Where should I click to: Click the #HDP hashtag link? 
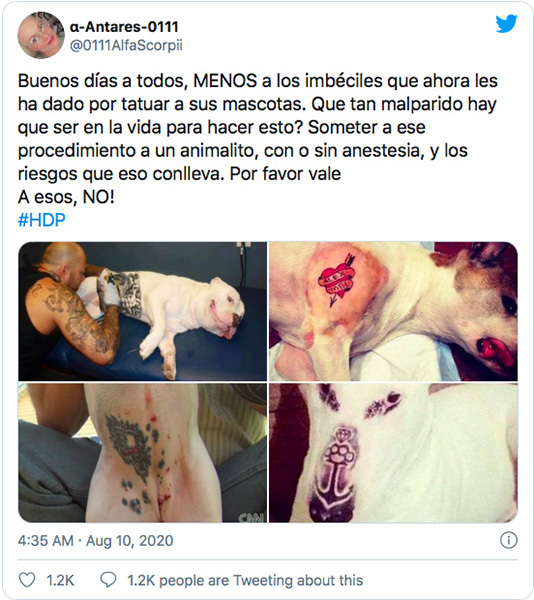(x=41, y=220)
